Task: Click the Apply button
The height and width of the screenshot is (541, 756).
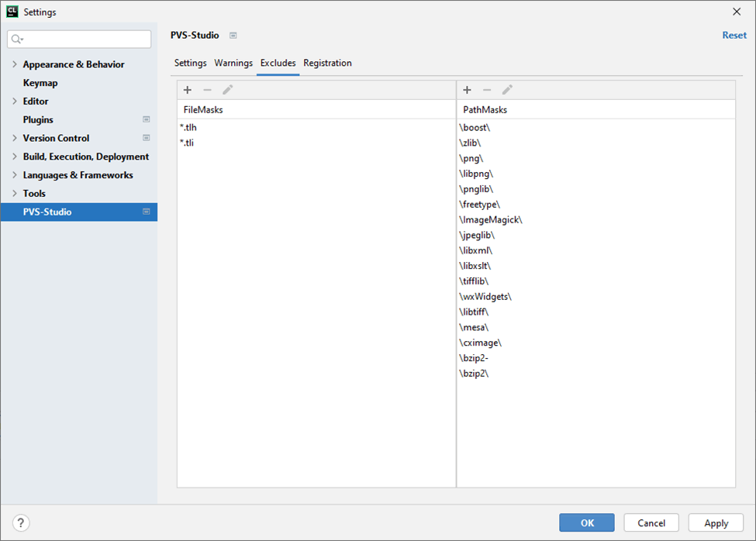Action: pos(716,523)
